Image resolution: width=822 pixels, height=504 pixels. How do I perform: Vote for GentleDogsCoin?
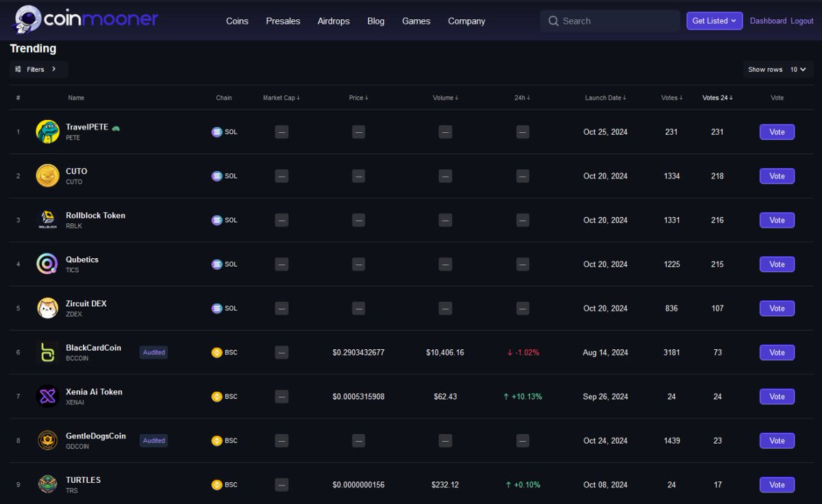click(777, 441)
